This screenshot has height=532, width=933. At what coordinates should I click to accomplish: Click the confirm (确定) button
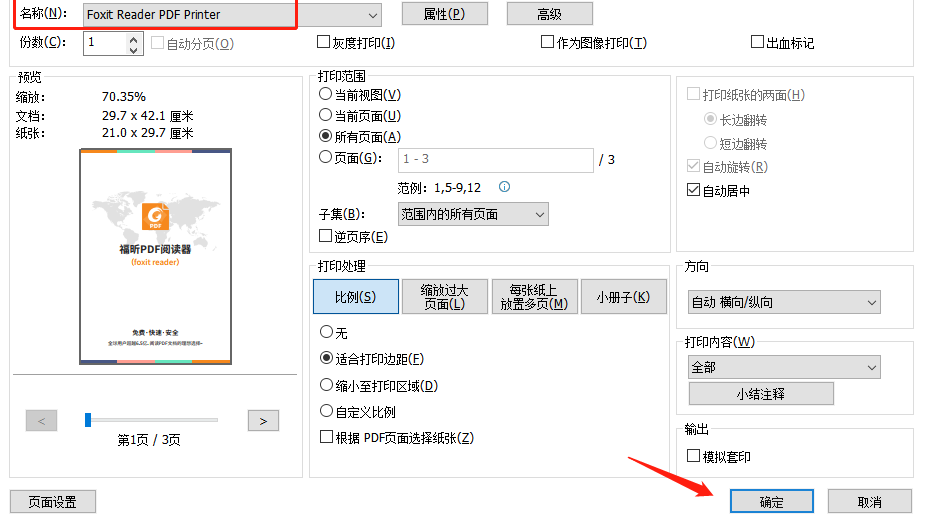(x=771, y=502)
